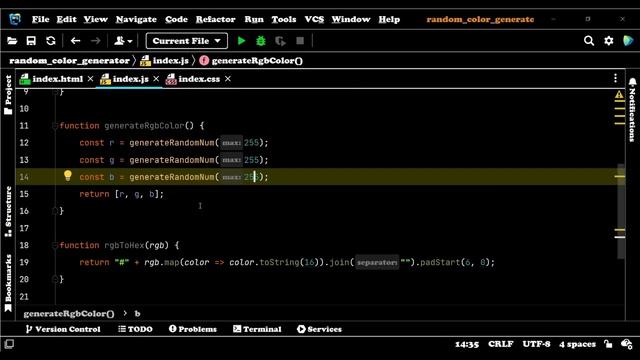640x360 pixels.
Task: Click generateRgbColor() in bottom breadcrumb
Action: coord(69,313)
